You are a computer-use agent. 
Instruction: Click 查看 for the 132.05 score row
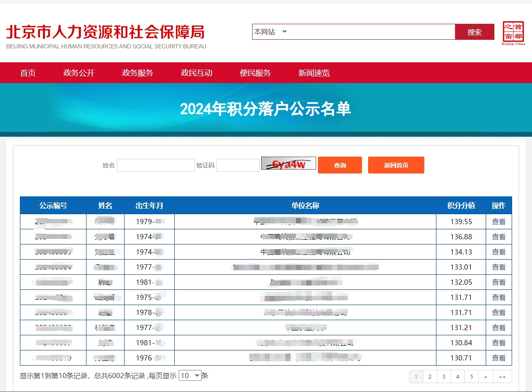pos(499,282)
